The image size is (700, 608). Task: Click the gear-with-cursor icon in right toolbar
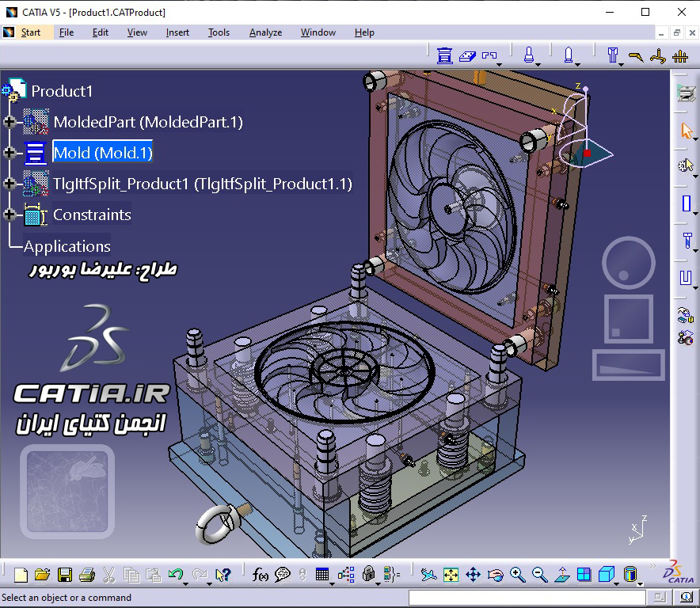(686, 165)
